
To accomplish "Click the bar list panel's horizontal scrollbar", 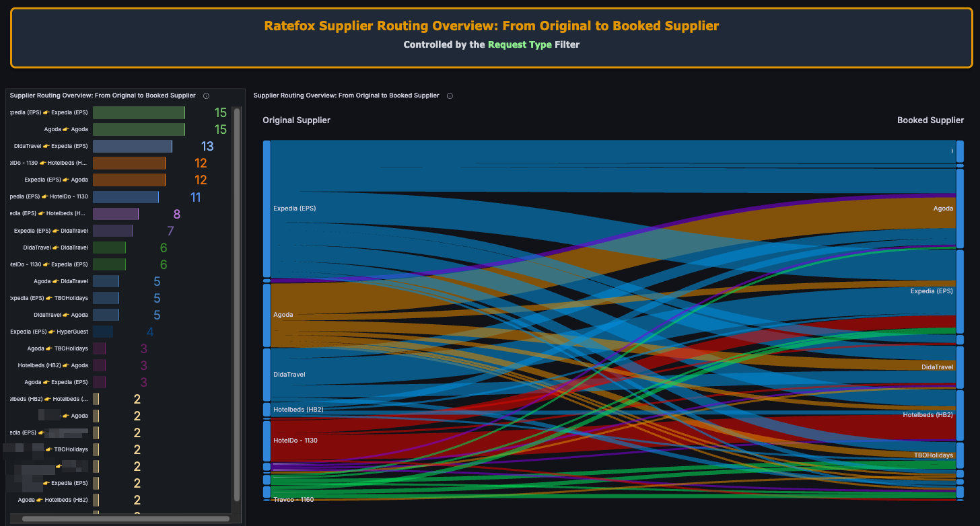I will click(126, 519).
